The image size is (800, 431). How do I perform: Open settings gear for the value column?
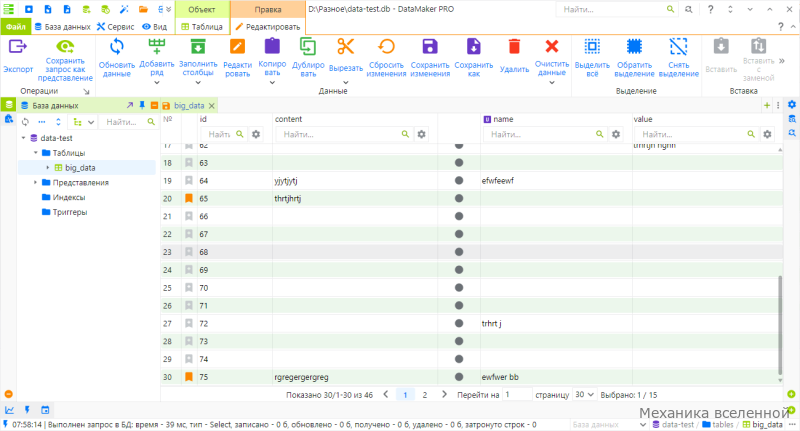[767, 134]
